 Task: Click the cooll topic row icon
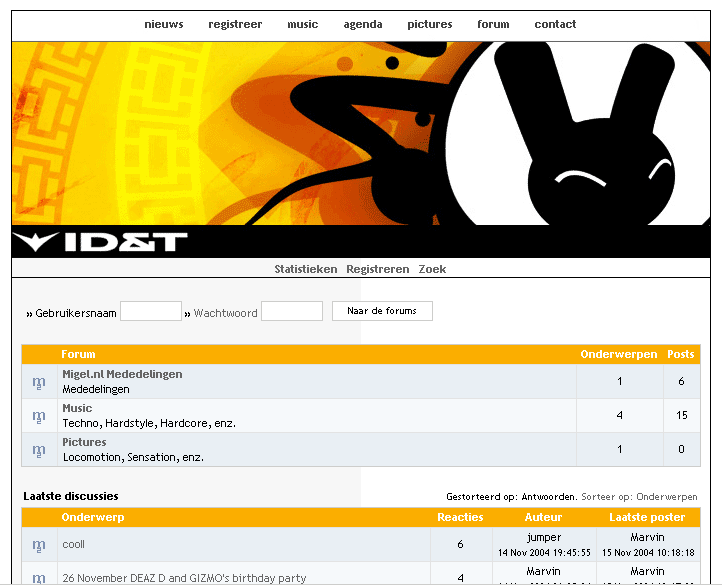tap(39, 545)
